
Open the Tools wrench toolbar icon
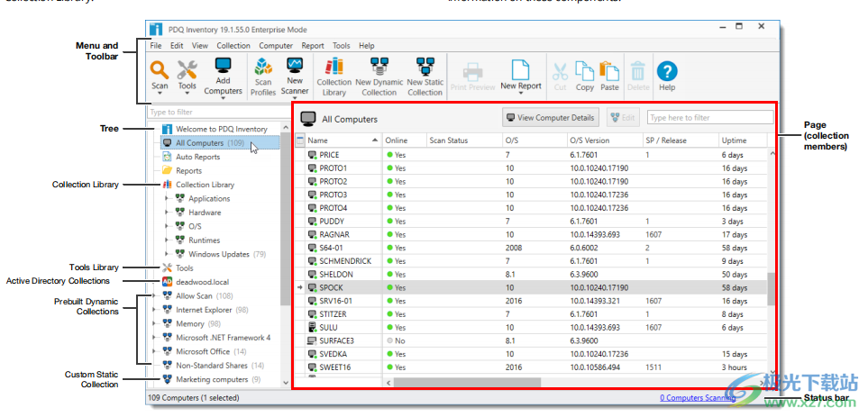pyautogui.click(x=187, y=70)
